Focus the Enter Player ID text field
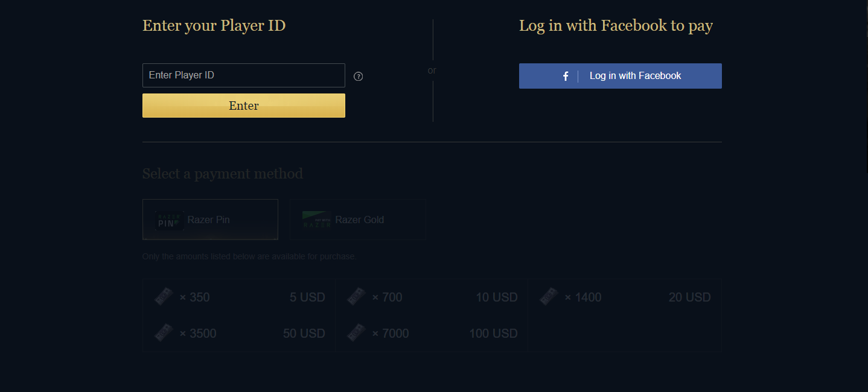The image size is (868, 392). tap(244, 75)
